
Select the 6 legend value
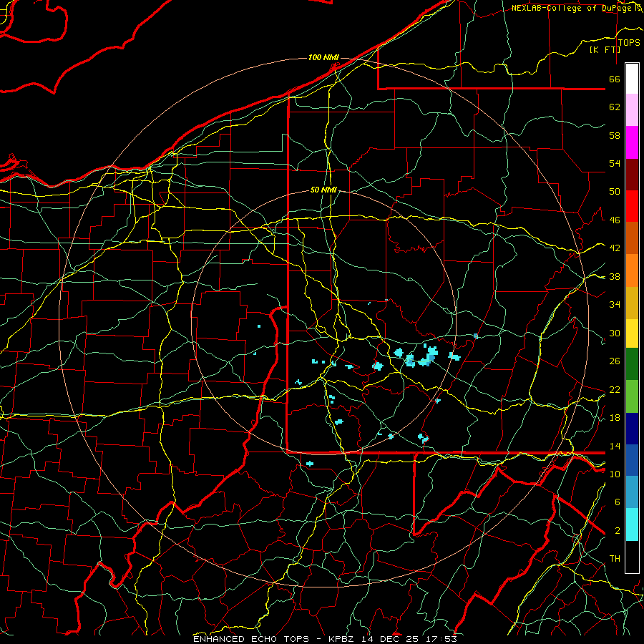tap(618, 502)
